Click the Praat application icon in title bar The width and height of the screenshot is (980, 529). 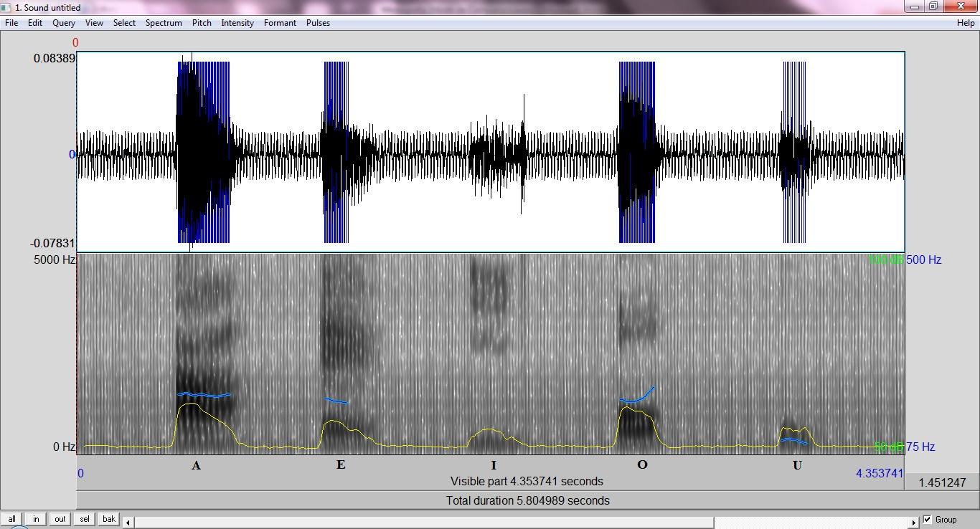tap(6, 7)
